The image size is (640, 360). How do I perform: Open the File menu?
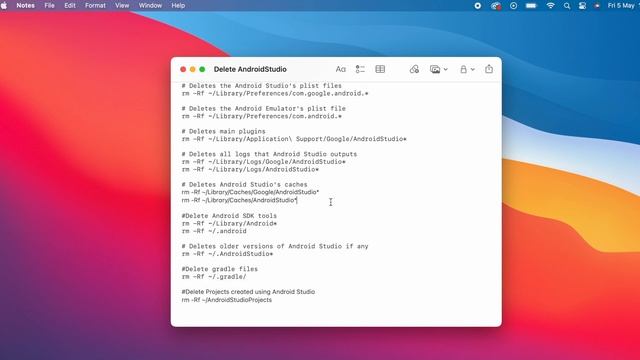[x=49, y=6]
